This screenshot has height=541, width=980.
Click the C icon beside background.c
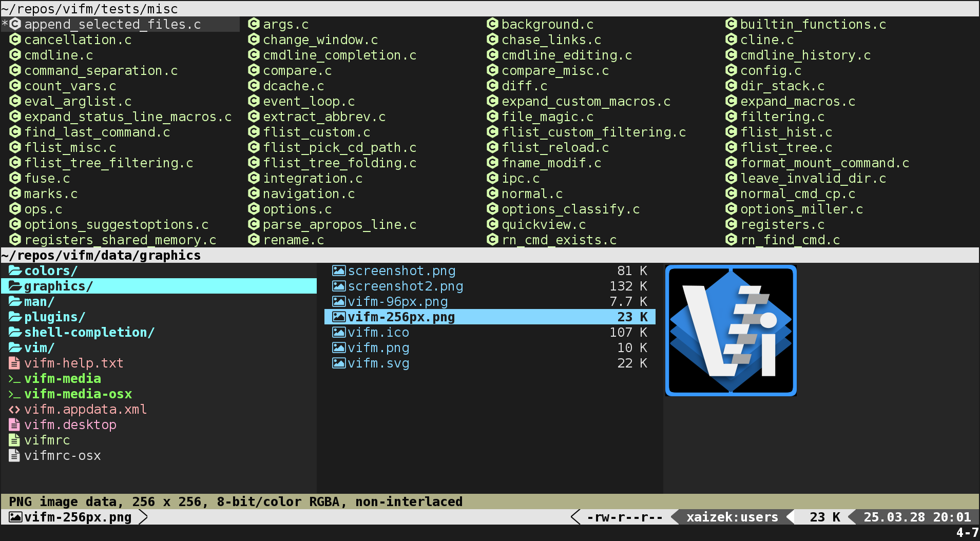tap(493, 24)
